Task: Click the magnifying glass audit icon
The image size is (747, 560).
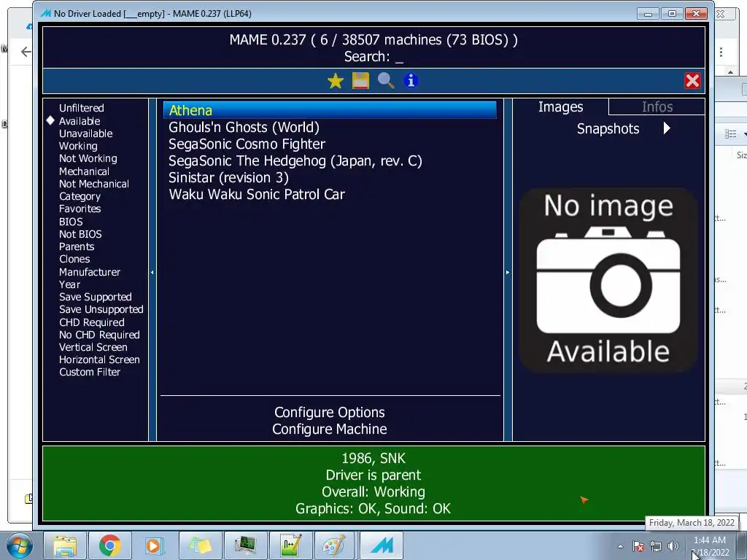Action: pos(386,81)
